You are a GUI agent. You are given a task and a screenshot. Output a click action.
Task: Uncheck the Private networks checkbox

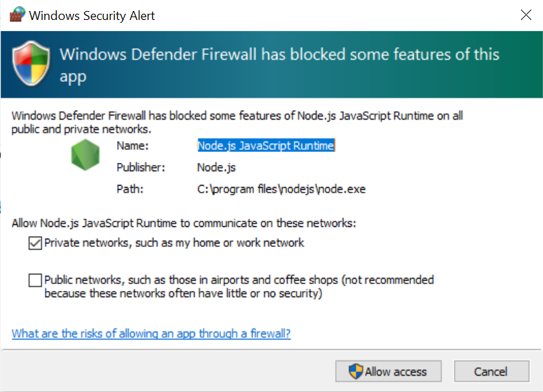(x=35, y=243)
